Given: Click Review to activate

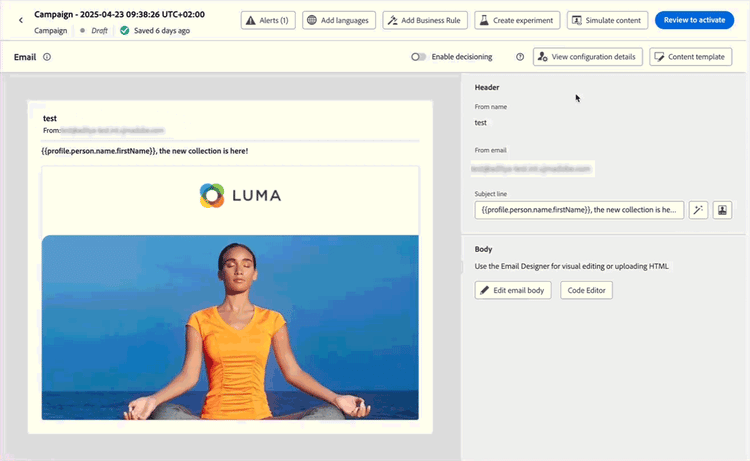Looking at the screenshot, I should pyautogui.click(x=694, y=20).
